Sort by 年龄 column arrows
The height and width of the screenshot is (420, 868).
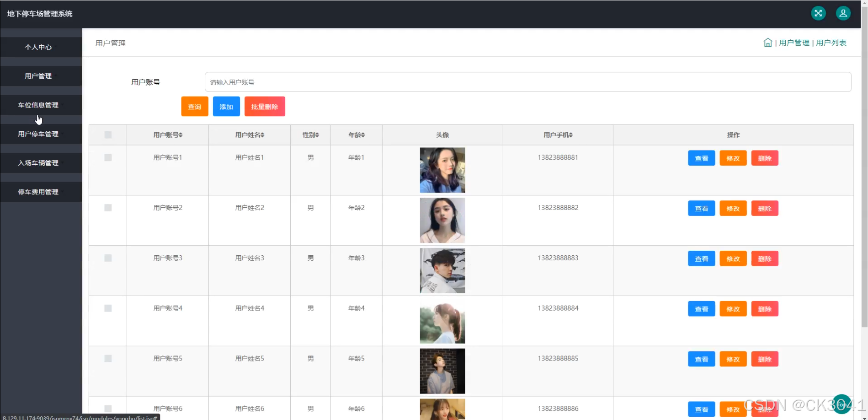point(363,135)
